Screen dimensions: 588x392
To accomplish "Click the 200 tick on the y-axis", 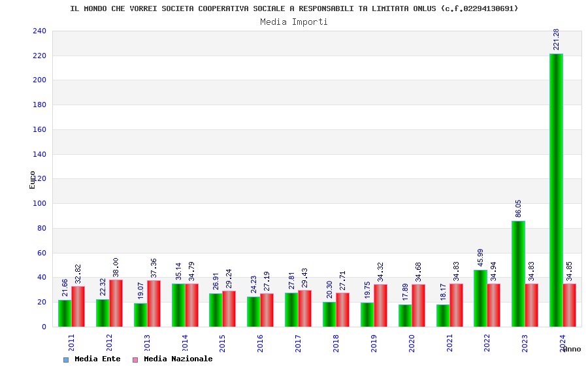I will click(39, 80).
